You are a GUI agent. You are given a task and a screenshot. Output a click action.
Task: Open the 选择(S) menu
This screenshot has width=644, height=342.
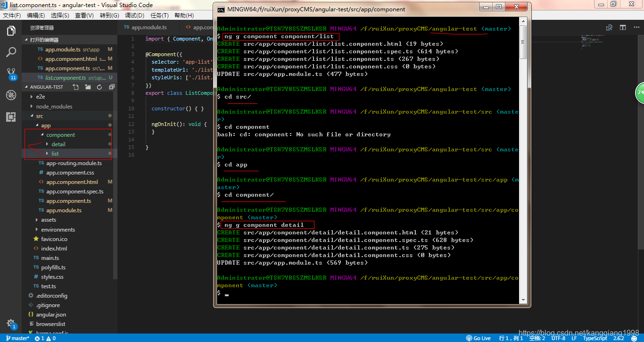click(x=60, y=16)
